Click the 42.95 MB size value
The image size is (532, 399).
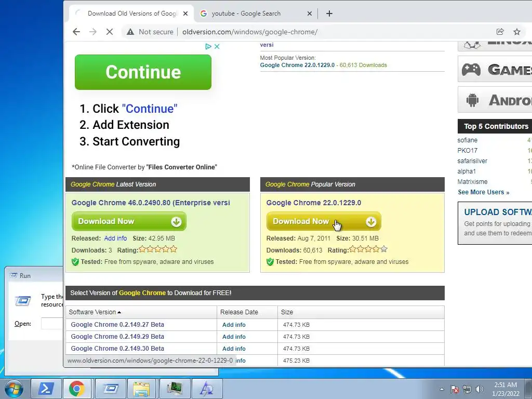click(162, 238)
